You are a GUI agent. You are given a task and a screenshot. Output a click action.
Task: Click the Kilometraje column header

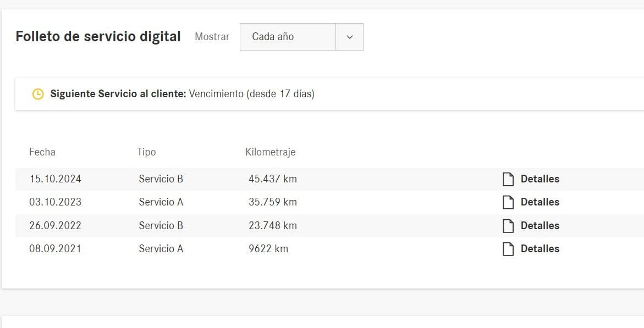pyautogui.click(x=270, y=152)
